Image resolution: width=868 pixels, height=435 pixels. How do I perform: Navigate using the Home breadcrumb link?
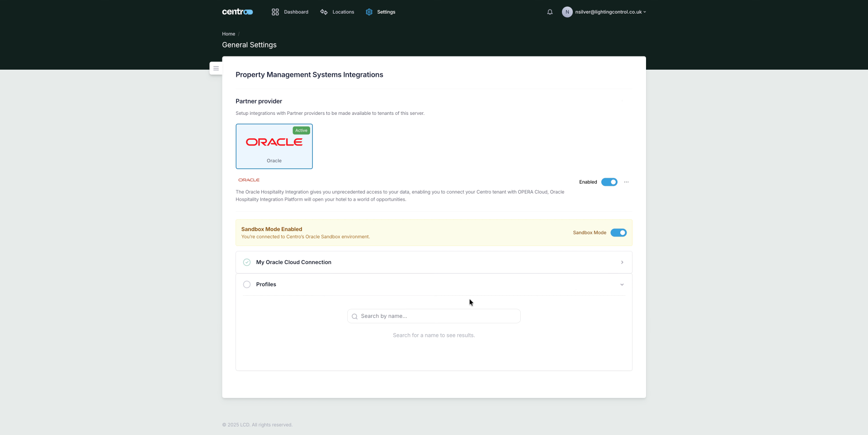pyautogui.click(x=228, y=33)
